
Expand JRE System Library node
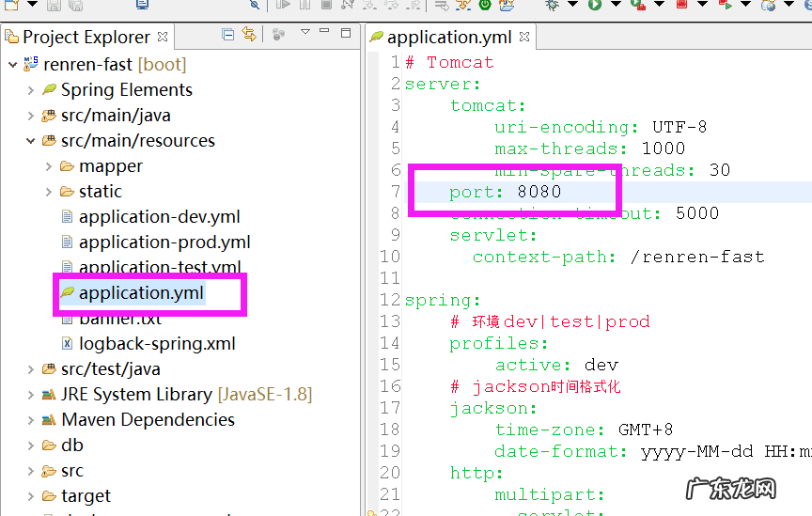click(31, 395)
